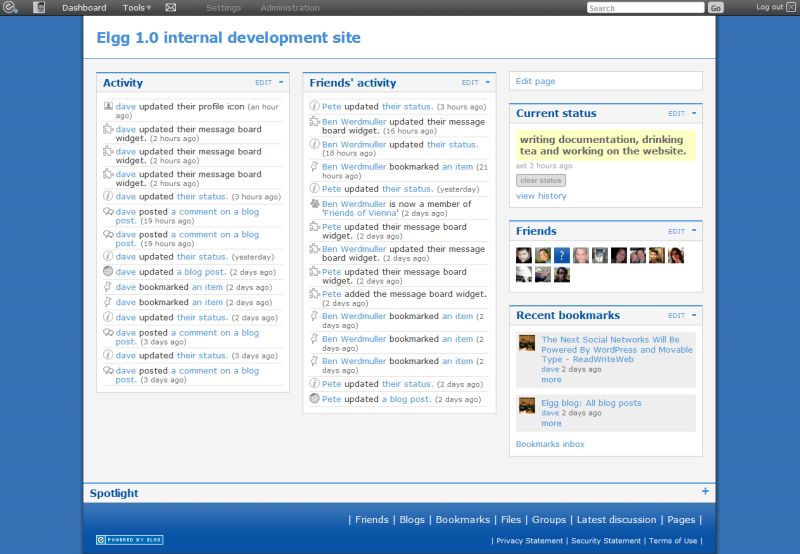This screenshot has height=554, width=800.
Task: Click the Elgg logo icon in top bar
Action: 10,8
